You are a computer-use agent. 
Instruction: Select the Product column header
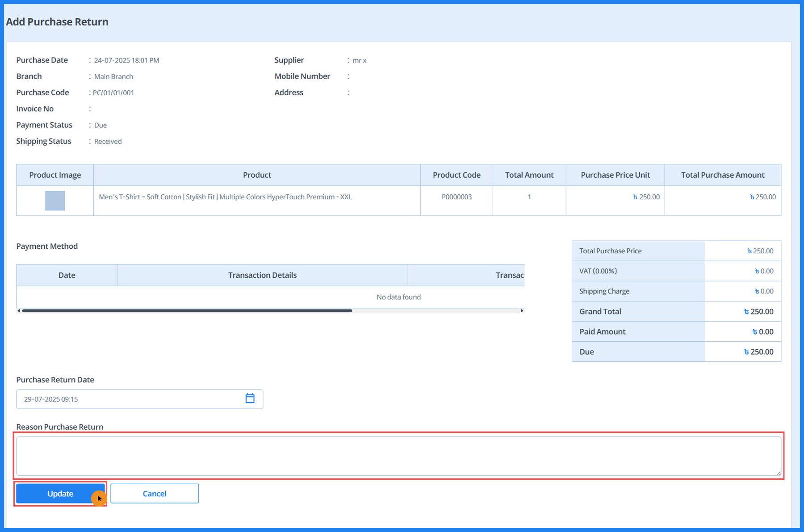point(257,175)
